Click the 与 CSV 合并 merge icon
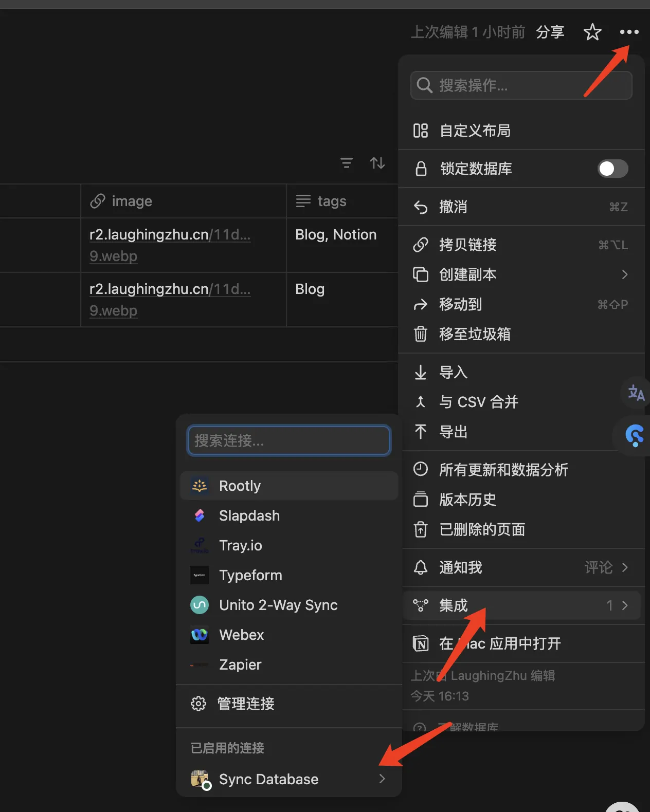Viewport: 650px width, 812px height. (x=421, y=402)
